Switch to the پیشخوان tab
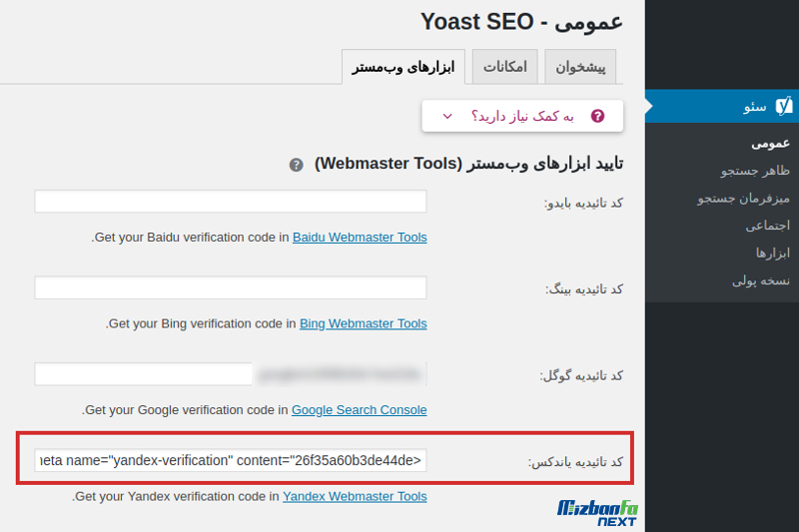This screenshot has width=799, height=532. pyautogui.click(x=580, y=67)
